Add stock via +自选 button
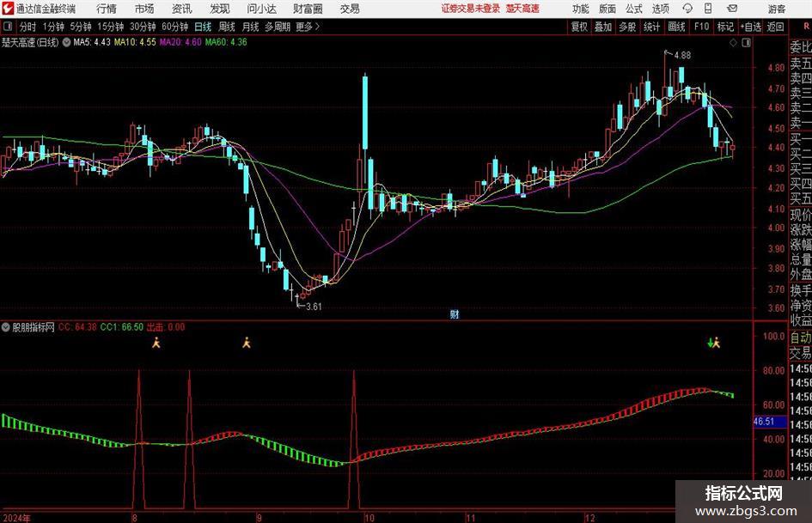812x523 pixels. tap(751, 27)
